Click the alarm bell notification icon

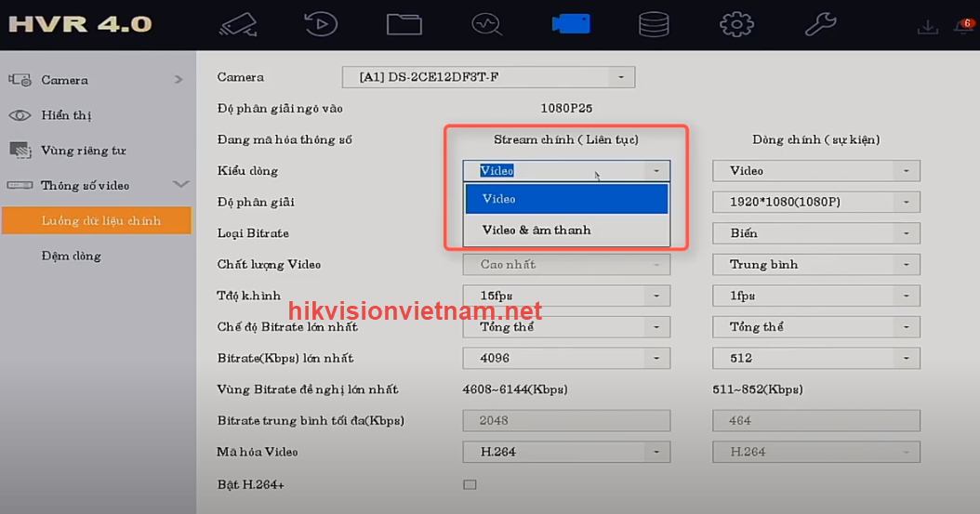click(961, 26)
